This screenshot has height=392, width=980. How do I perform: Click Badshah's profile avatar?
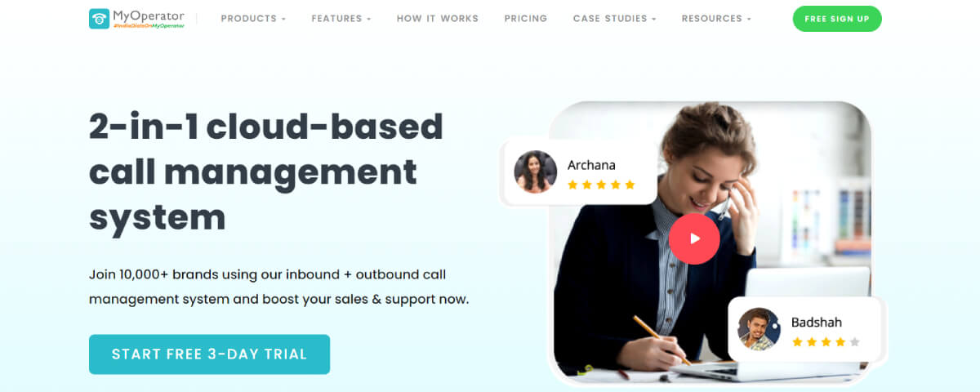click(759, 329)
